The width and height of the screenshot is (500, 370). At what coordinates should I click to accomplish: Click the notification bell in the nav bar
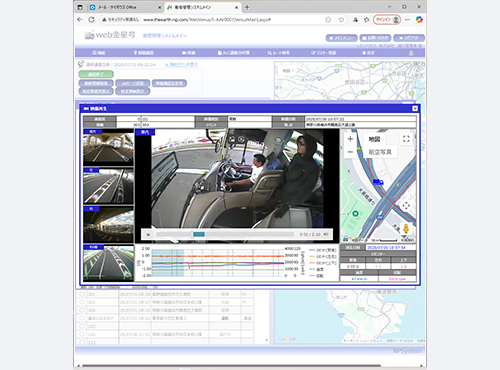click(411, 53)
